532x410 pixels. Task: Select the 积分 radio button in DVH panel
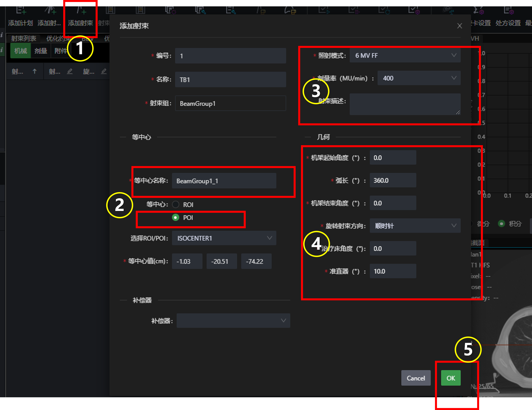pyautogui.click(x=501, y=224)
